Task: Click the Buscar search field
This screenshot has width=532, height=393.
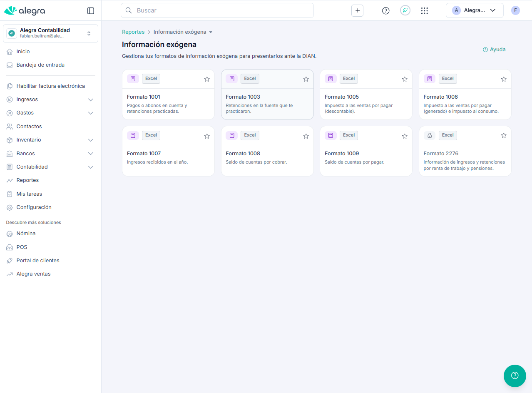Action: [217, 10]
